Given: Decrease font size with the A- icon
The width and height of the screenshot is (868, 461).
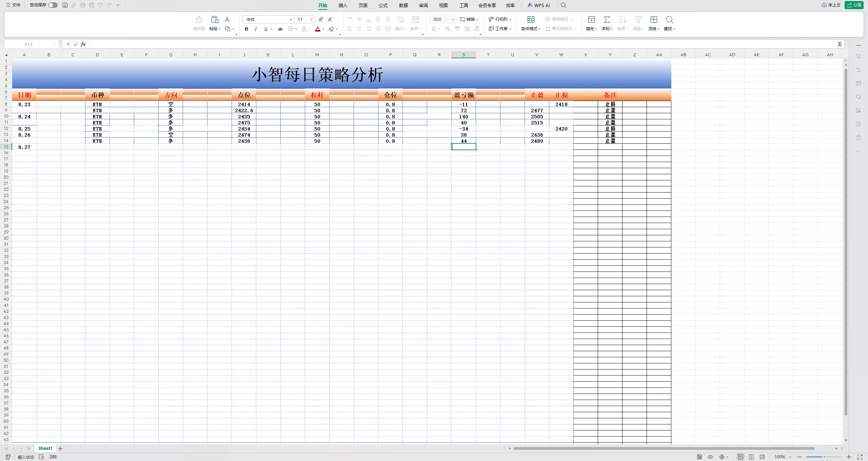Looking at the screenshot, I should 331,19.
